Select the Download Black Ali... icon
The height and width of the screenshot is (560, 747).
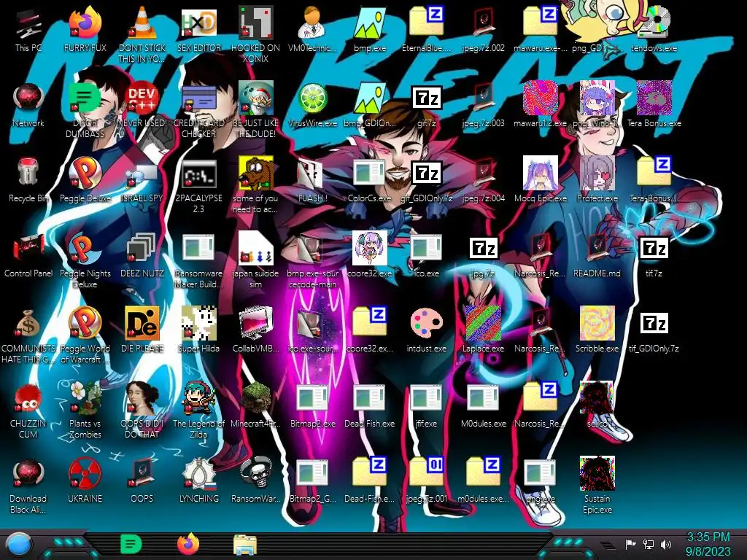pyautogui.click(x=28, y=486)
